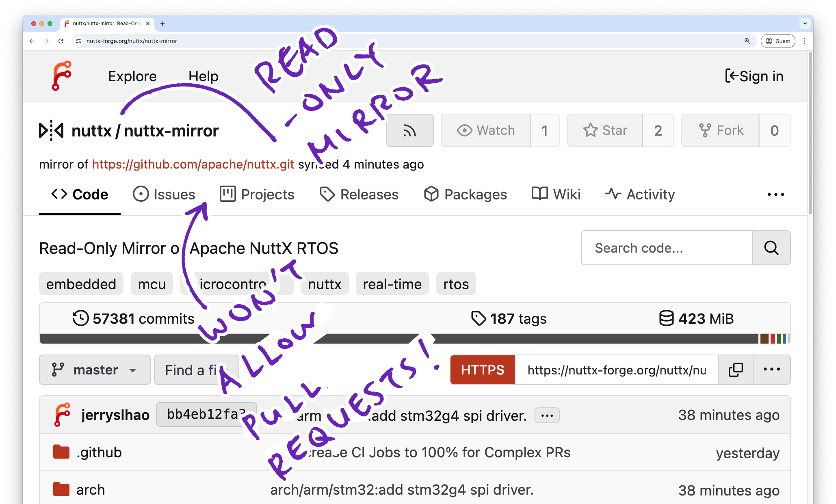The height and width of the screenshot is (504, 836).
Task: Open the browser three-dot menu
Action: [x=804, y=41]
